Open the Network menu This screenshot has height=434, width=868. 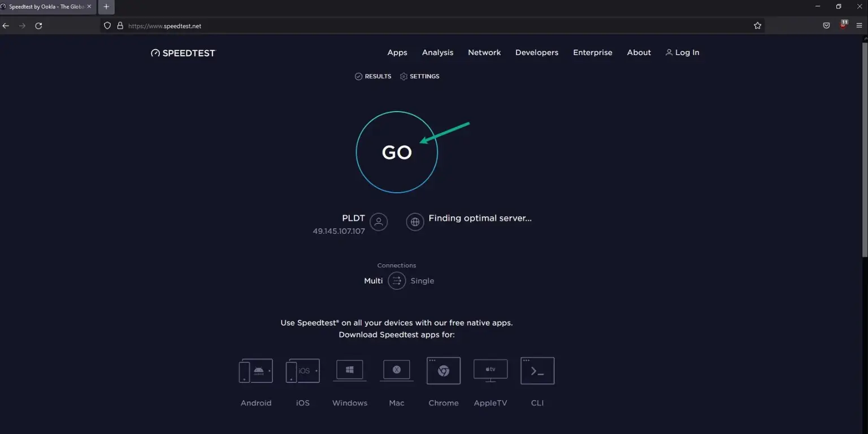point(484,53)
